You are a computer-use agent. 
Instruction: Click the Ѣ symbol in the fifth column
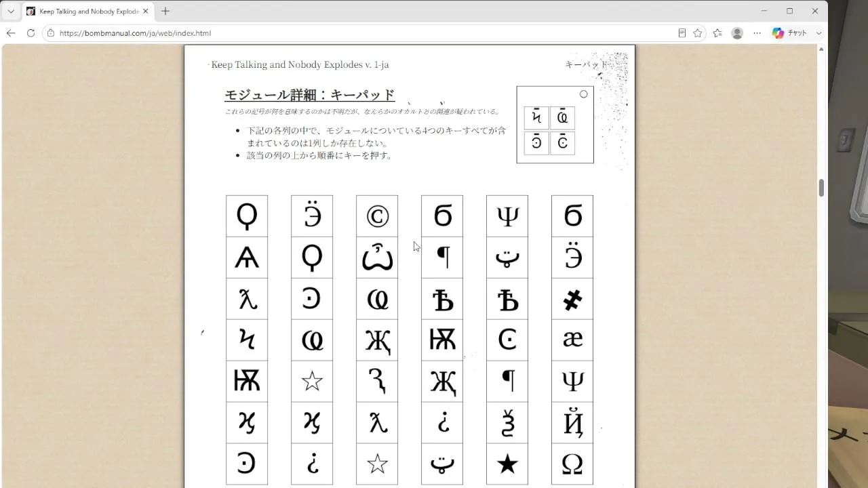tap(507, 299)
